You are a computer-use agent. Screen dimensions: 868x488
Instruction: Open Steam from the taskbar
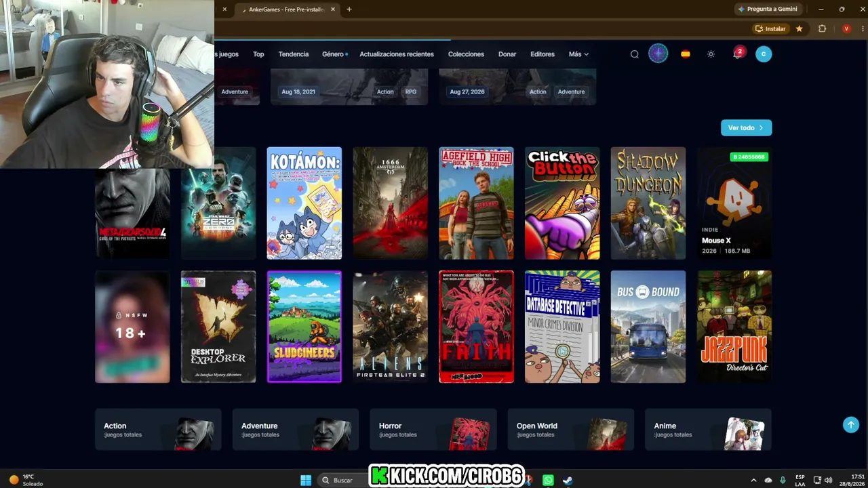coord(568,481)
